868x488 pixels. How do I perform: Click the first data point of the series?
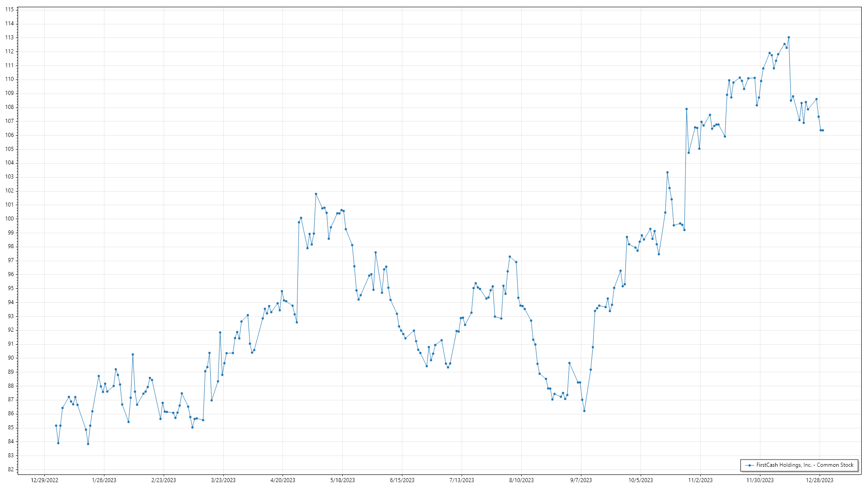tap(56, 426)
